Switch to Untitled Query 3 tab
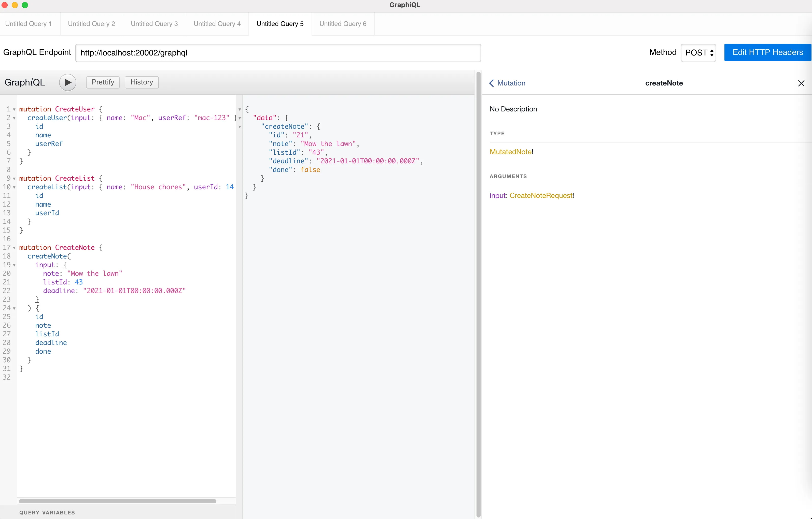 pyautogui.click(x=154, y=24)
